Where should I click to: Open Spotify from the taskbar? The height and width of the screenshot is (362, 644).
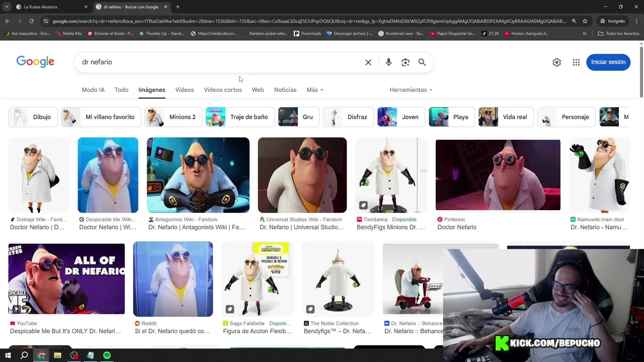107,355
